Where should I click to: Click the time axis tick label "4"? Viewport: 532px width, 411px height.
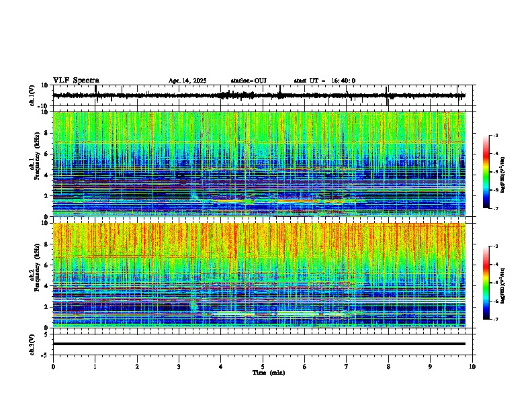[x=221, y=367]
